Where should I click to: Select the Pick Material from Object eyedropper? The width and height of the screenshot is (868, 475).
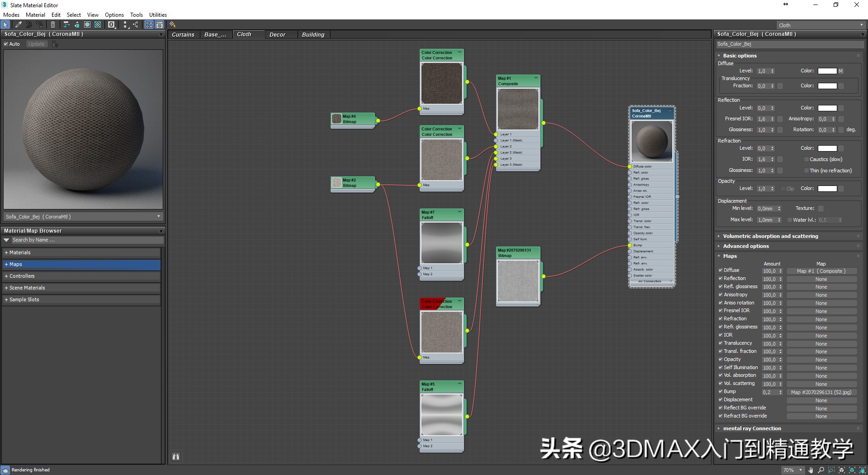[19, 25]
